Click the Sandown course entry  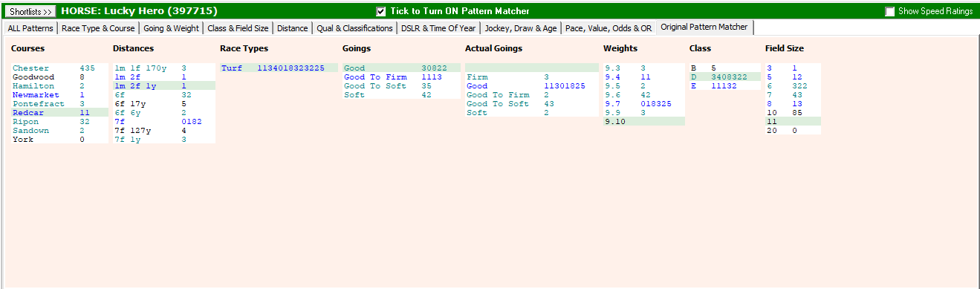click(x=59, y=131)
